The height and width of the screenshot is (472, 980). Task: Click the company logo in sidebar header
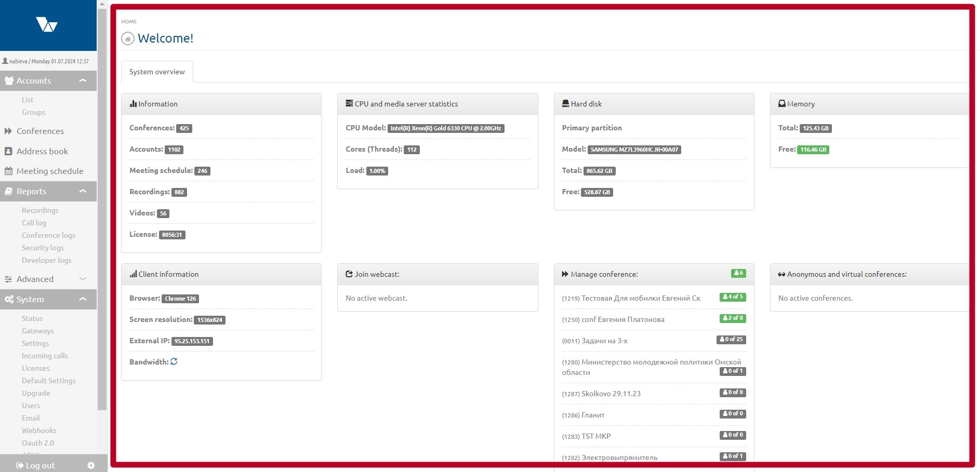pos(47,24)
